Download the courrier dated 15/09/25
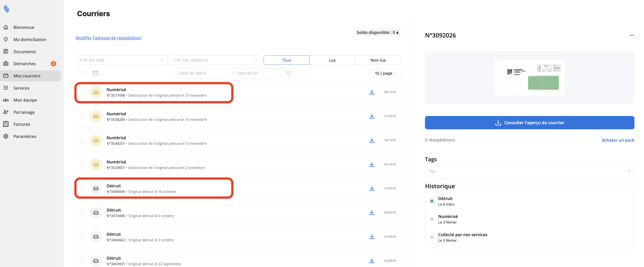The width and height of the screenshot is (644, 267). pos(372,188)
